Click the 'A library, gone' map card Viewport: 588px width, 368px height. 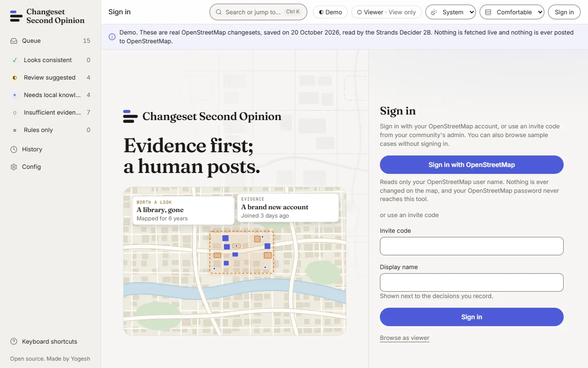[183, 210]
